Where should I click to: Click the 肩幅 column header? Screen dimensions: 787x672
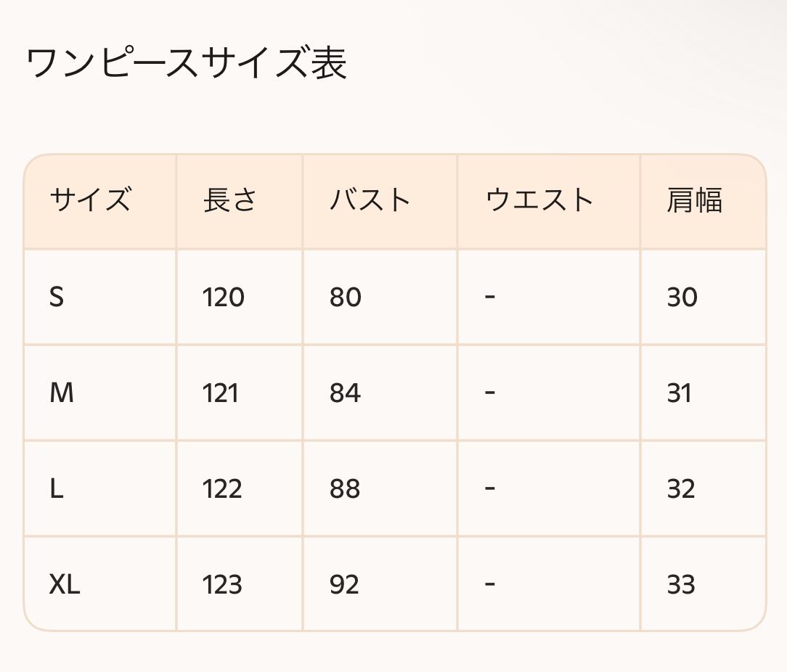point(694,200)
